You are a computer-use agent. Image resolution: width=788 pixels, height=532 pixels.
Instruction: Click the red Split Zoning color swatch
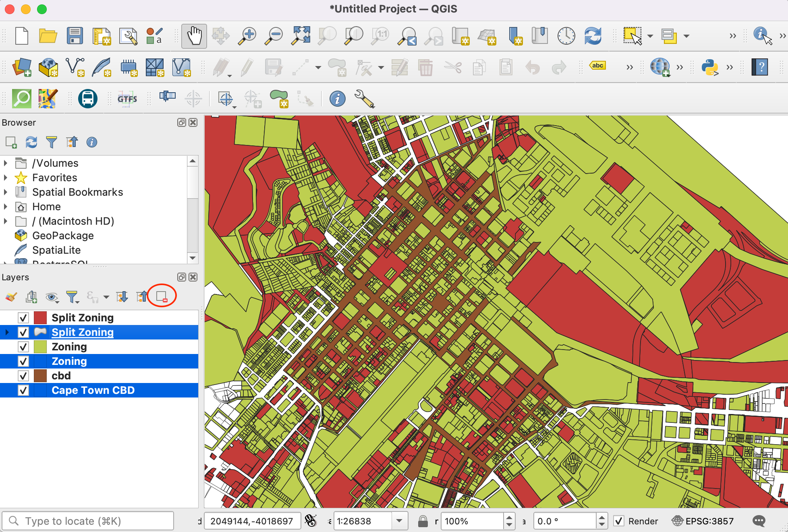click(40, 318)
